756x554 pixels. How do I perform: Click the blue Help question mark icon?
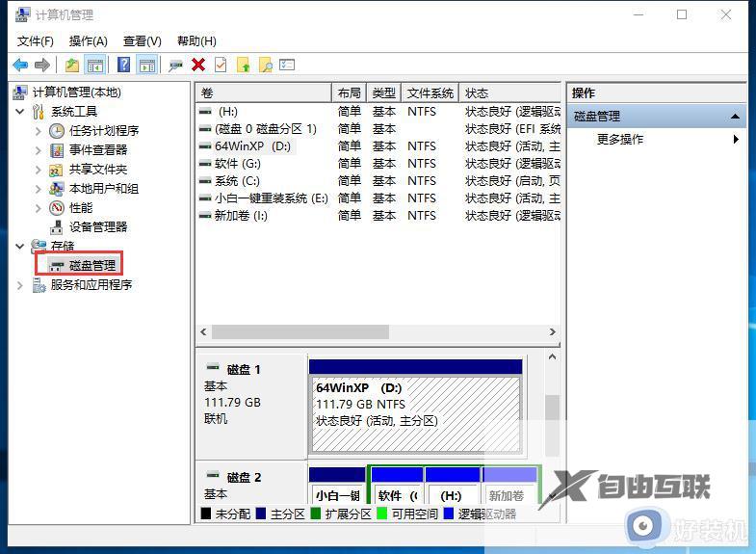(x=124, y=65)
